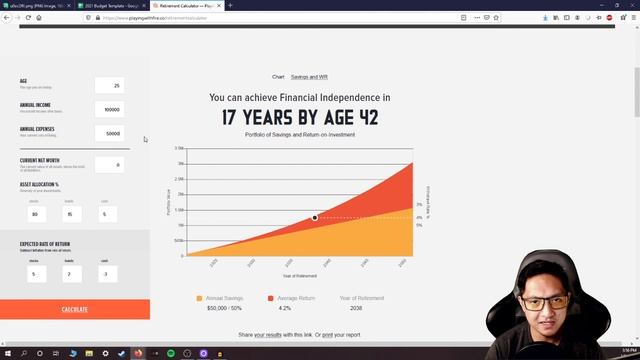Click the cash expected return field
This screenshot has width=640, height=360.
[x=108, y=274]
